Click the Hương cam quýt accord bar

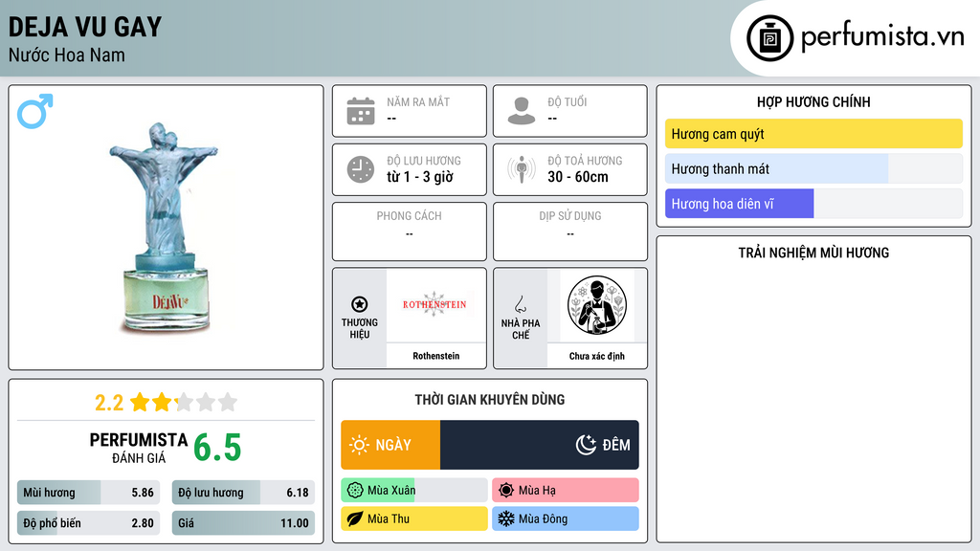[813, 134]
